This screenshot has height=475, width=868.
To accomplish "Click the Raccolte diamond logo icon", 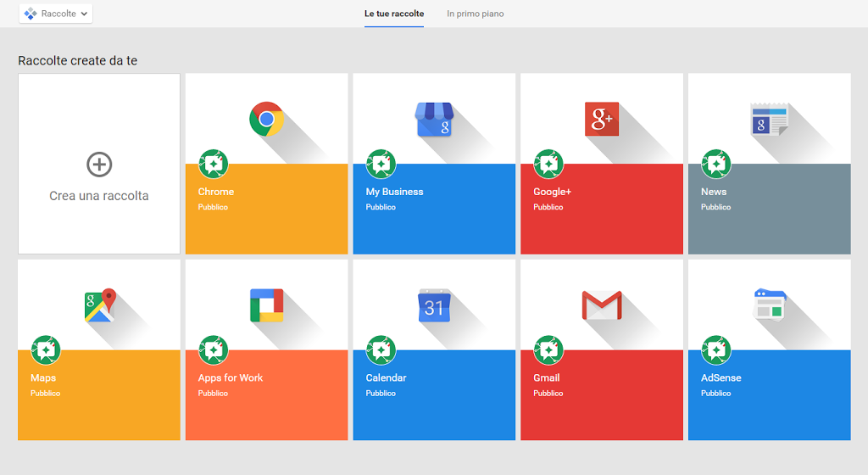I will click(x=31, y=14).
